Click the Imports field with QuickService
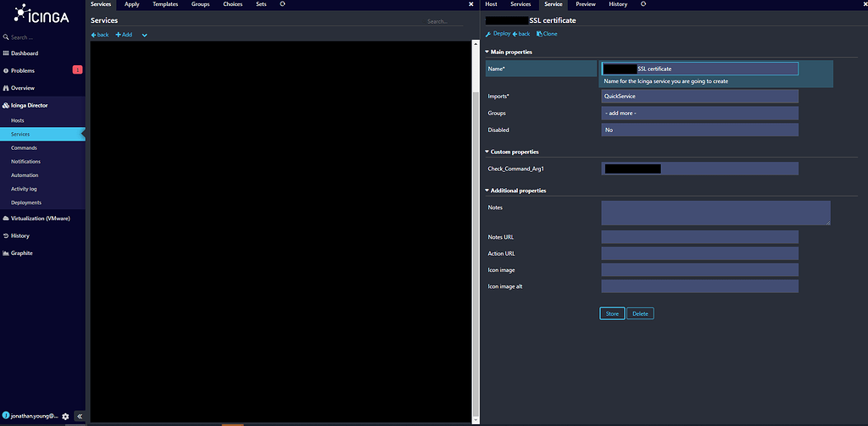868x426 pixels. (x=699, y=97)
